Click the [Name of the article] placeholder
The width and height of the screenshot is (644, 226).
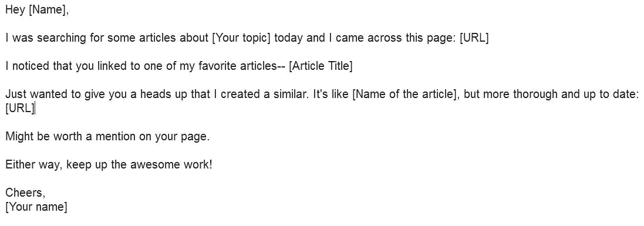[406, 95]
